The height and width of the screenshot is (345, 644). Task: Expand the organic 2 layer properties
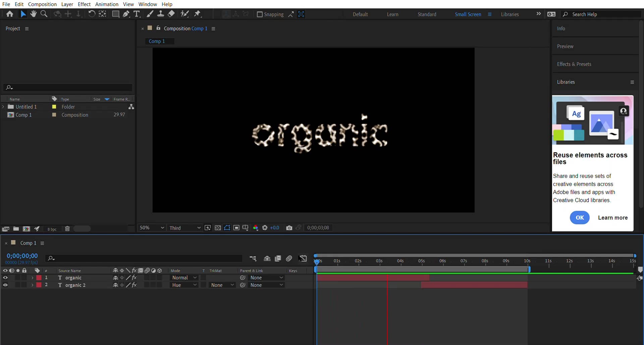[32, 285]
